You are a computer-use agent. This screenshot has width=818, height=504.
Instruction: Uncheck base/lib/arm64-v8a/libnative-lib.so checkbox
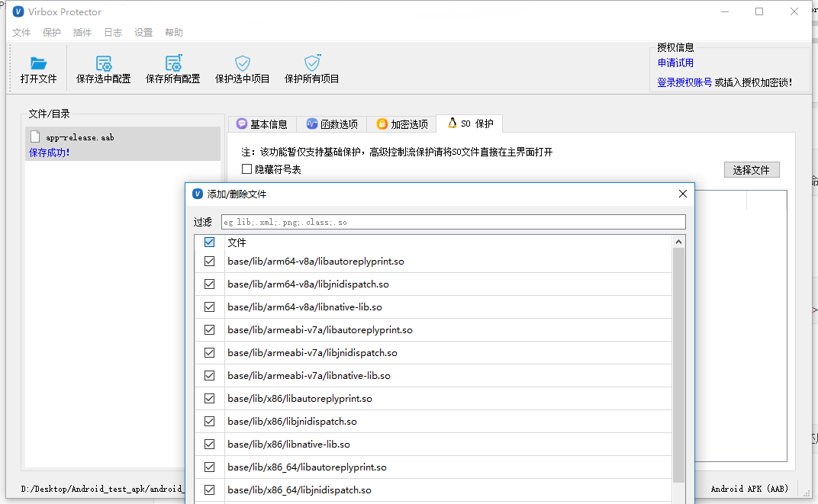pos(209,307)
